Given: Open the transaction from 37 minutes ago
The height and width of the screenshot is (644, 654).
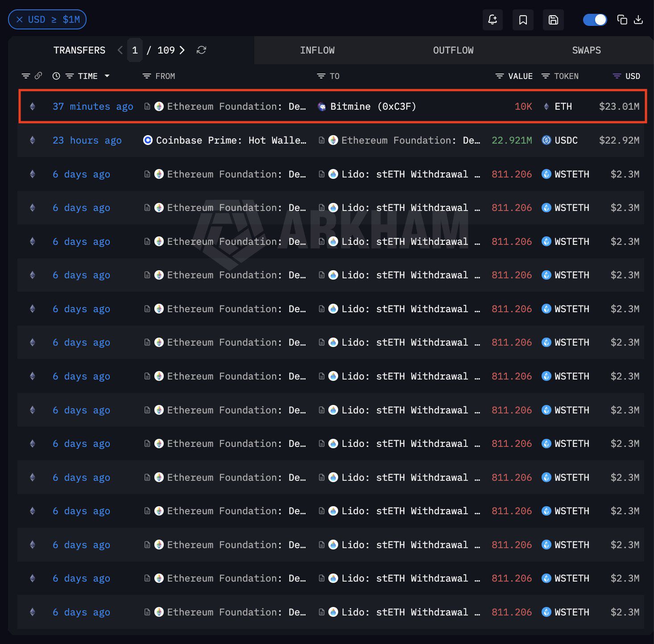Looking at the screenshot, I should [x=93, y=107].
